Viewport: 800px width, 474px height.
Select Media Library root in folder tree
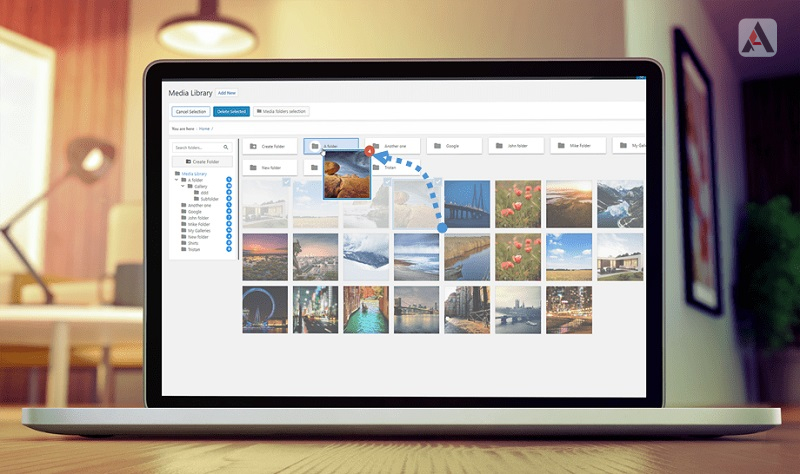[193, 173]
